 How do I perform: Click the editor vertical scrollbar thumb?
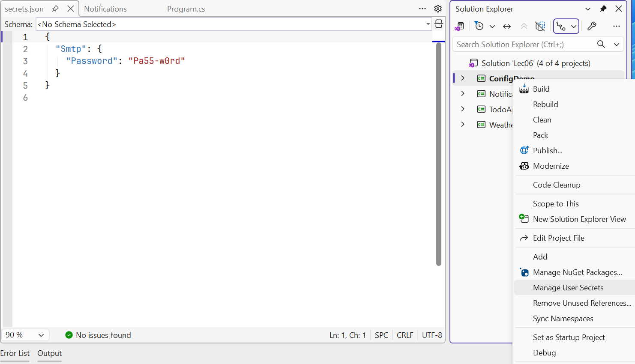click(x=438, y=154)
